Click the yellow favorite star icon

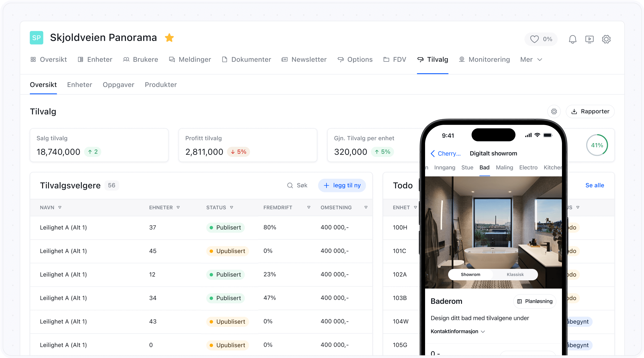tap(169, 38)
